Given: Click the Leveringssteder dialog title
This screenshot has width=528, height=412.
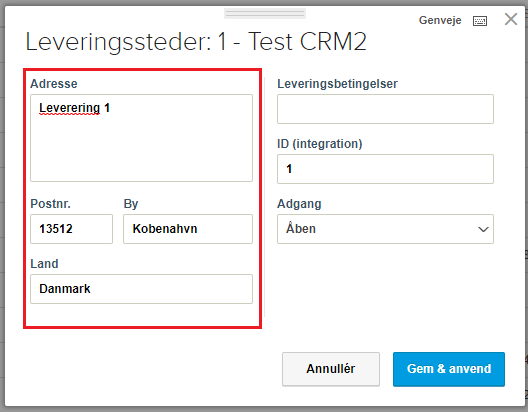Looking at the screenshot, I should [196, 42].
